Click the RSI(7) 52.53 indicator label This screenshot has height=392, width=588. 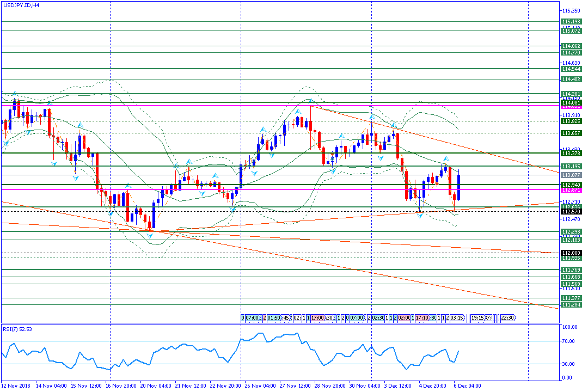tap(17, 329)
